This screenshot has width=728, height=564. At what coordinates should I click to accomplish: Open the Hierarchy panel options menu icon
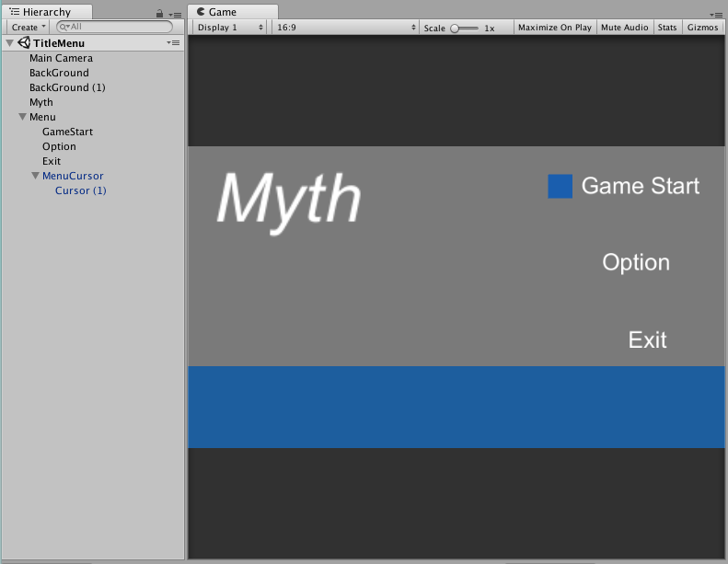click(175, 15)
